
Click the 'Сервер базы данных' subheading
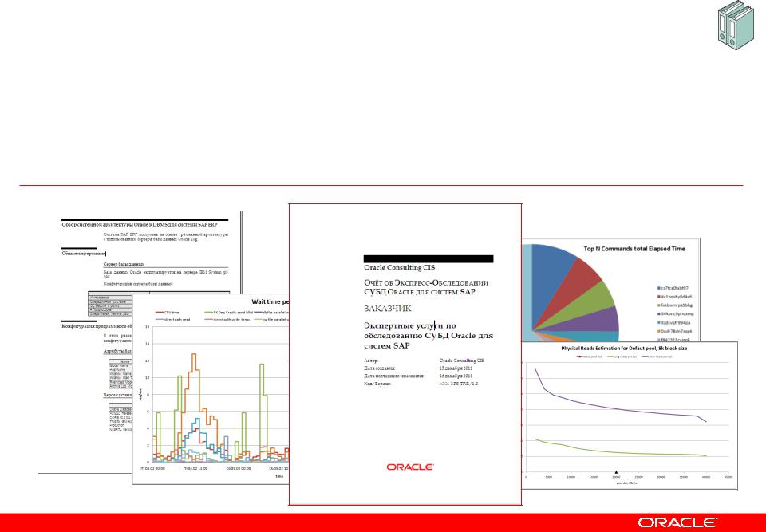[123, 264]
